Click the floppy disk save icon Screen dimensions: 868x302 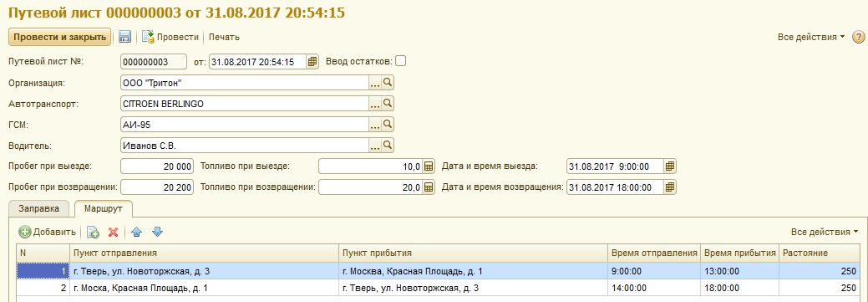[x=125, y=37]
